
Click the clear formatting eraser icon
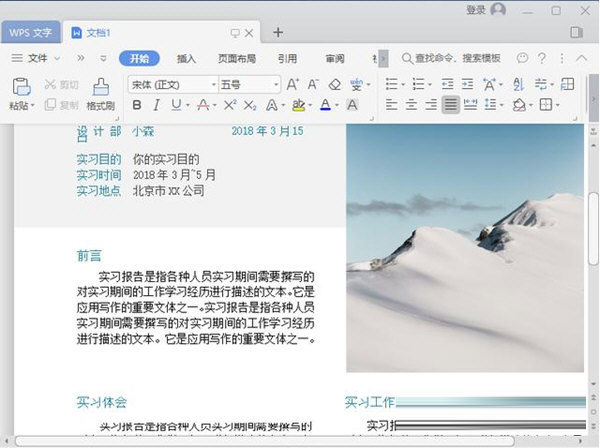(x=335, y=85)
